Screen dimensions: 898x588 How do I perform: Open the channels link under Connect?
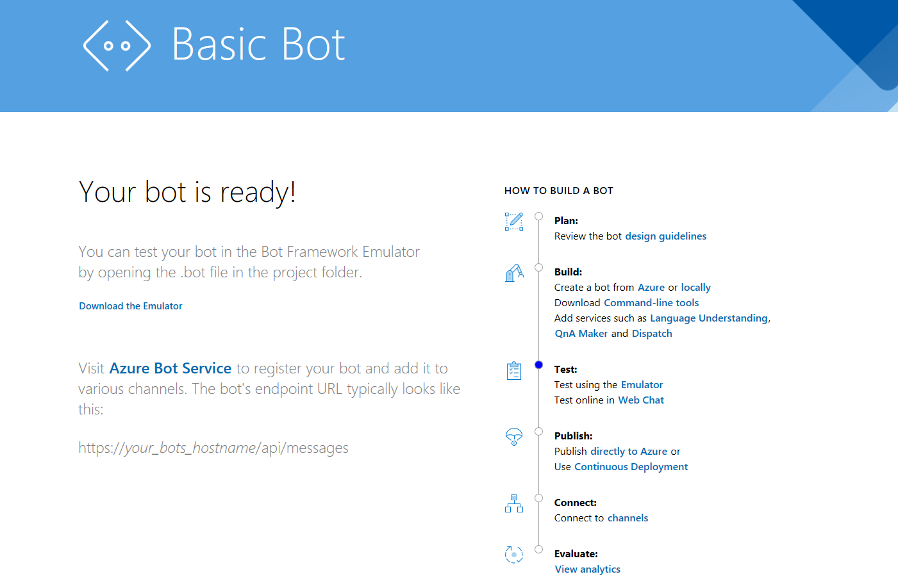point(628,518)
